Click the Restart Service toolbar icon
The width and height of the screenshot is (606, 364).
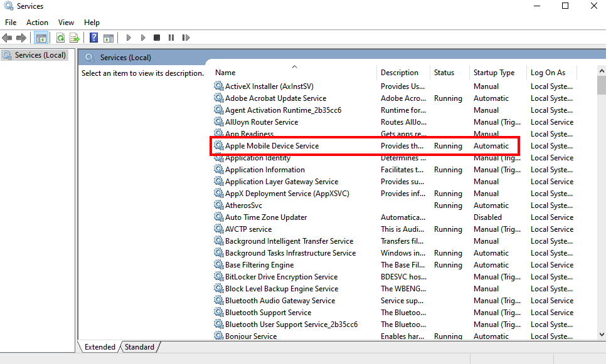point(186,38)
